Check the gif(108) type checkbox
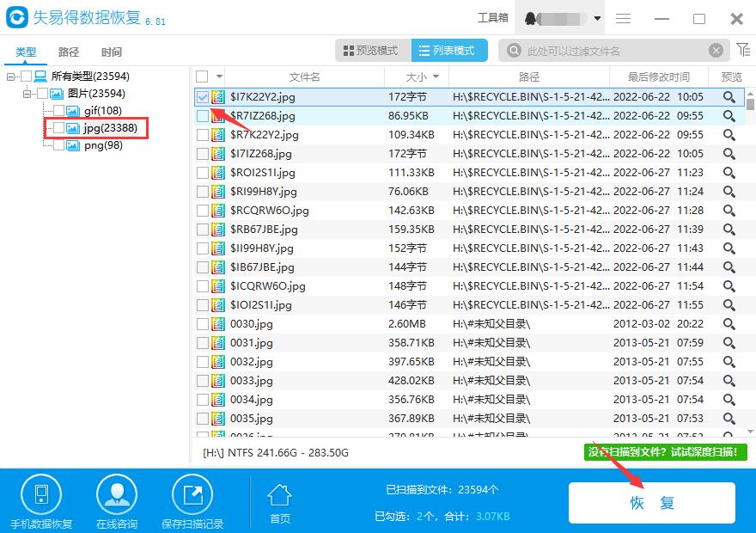Screen dimensions: 756x533 (x=58, y=111)
